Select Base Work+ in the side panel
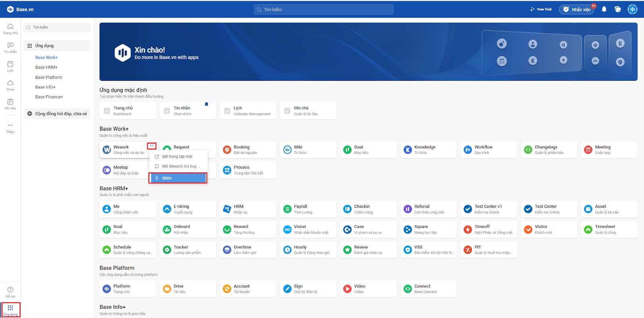This screenshot has height=318, width=644. point(46,57)
